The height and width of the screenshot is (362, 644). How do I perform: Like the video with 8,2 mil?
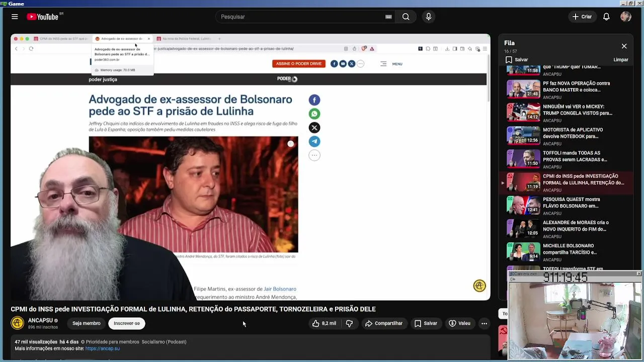324,323
